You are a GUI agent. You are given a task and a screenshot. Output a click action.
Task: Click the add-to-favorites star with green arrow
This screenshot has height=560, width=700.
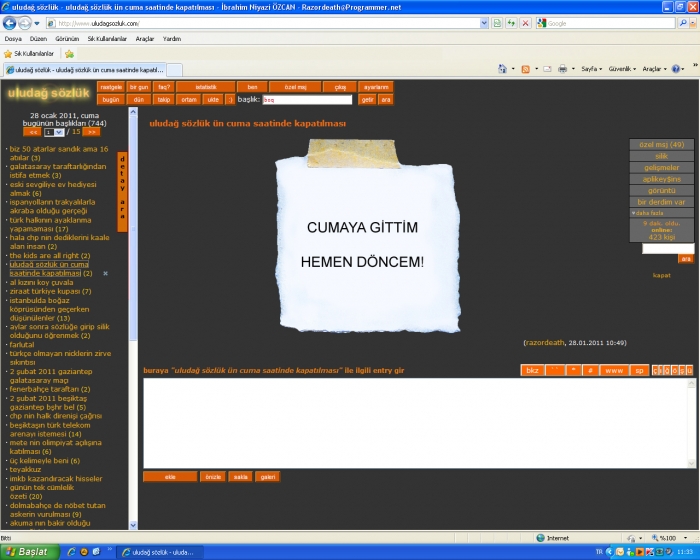pos(69,54)
